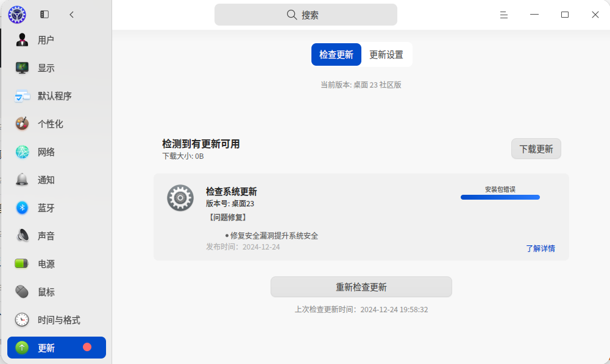Open the 用户 user icon
610x364 pixels.
[x=22, y=40]
